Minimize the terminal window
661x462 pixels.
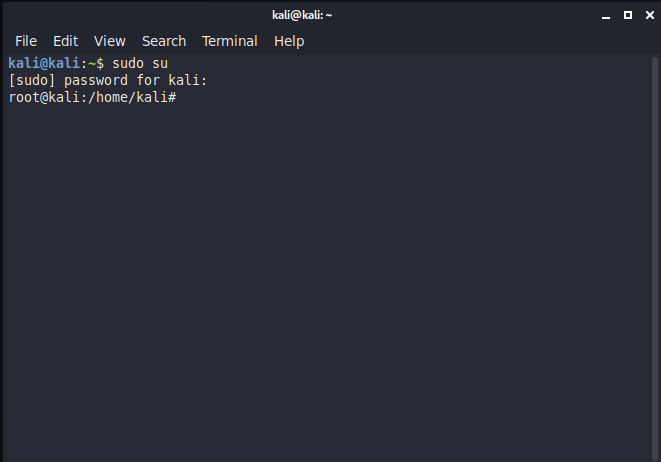[x=606, y=16]
